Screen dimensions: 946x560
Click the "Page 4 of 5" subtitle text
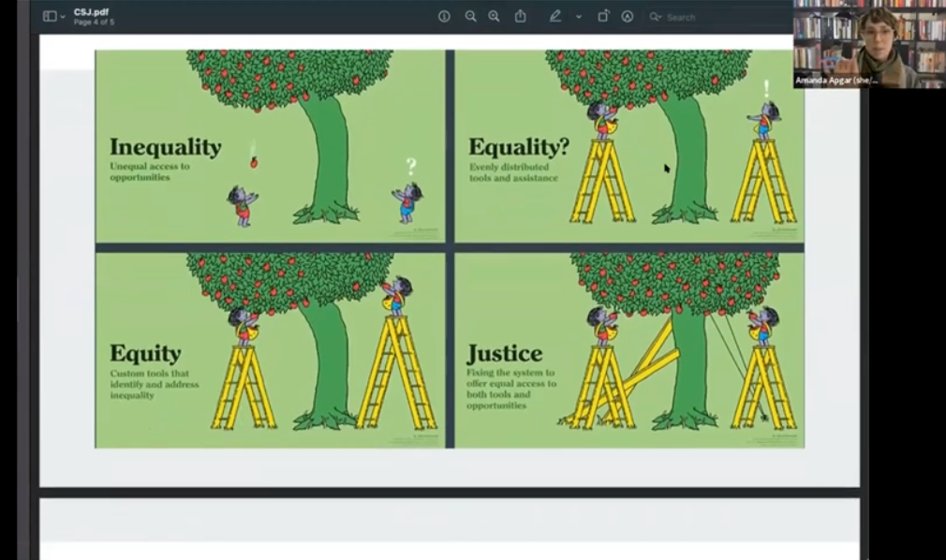(94, 22)
